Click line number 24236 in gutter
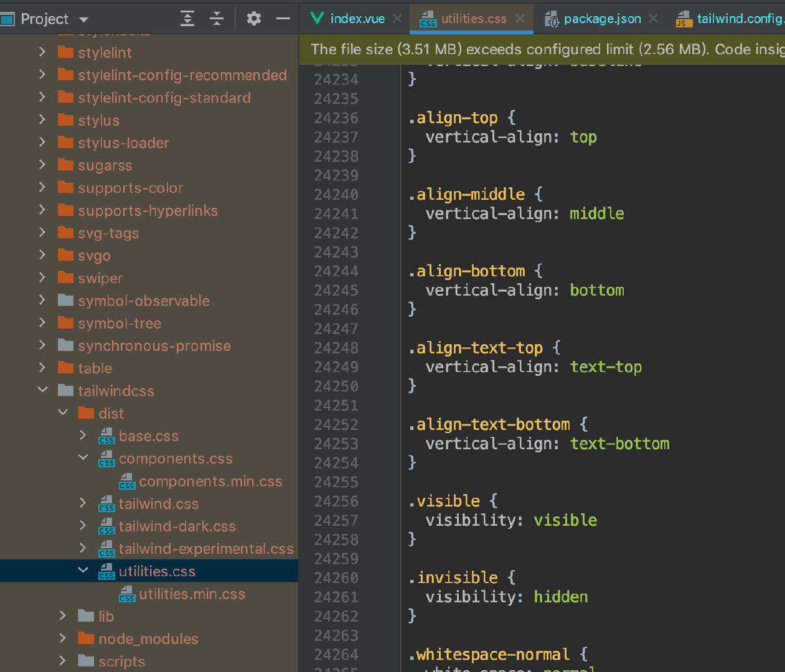Image resolution: width=785 pixels, height=672 pixels. (336, 118)
